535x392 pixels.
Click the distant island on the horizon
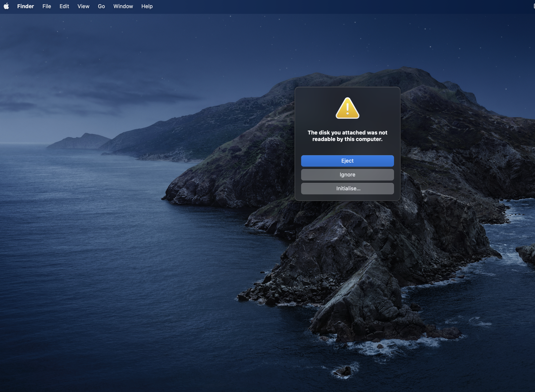(80, 141)
